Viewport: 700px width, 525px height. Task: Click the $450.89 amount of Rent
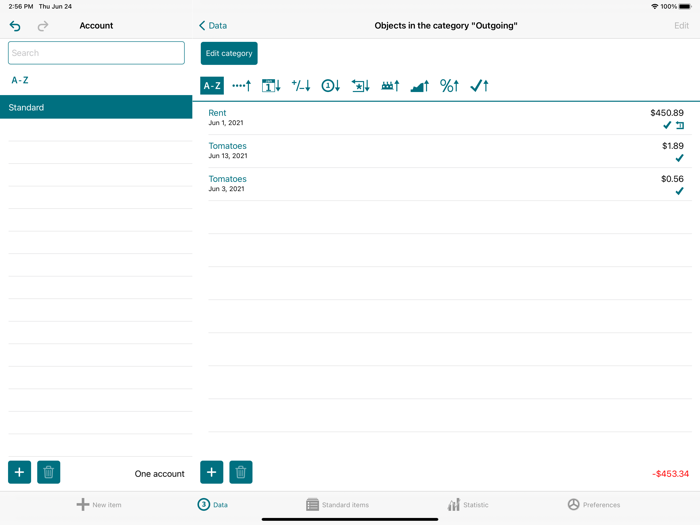coord(667,112)
